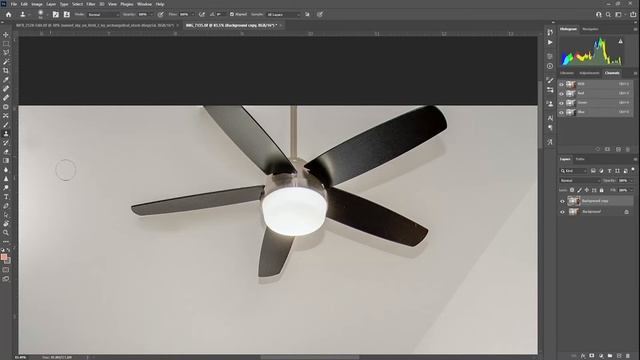The width and height of the screenshot is (640, 360).
Task: Select the Gradient tool
Action: tap(6, 160)
